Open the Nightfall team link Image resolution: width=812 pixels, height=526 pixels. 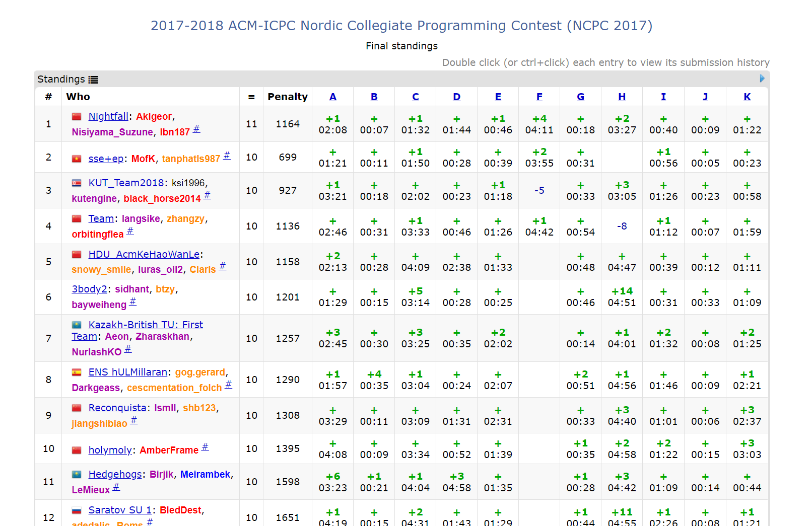click(x=108, y=116)
